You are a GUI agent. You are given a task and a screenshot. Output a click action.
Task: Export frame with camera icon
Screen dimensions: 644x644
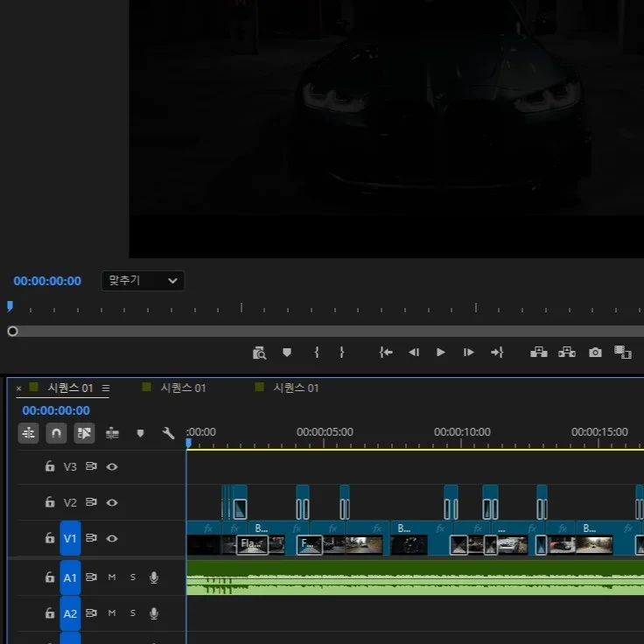[595, 353]
